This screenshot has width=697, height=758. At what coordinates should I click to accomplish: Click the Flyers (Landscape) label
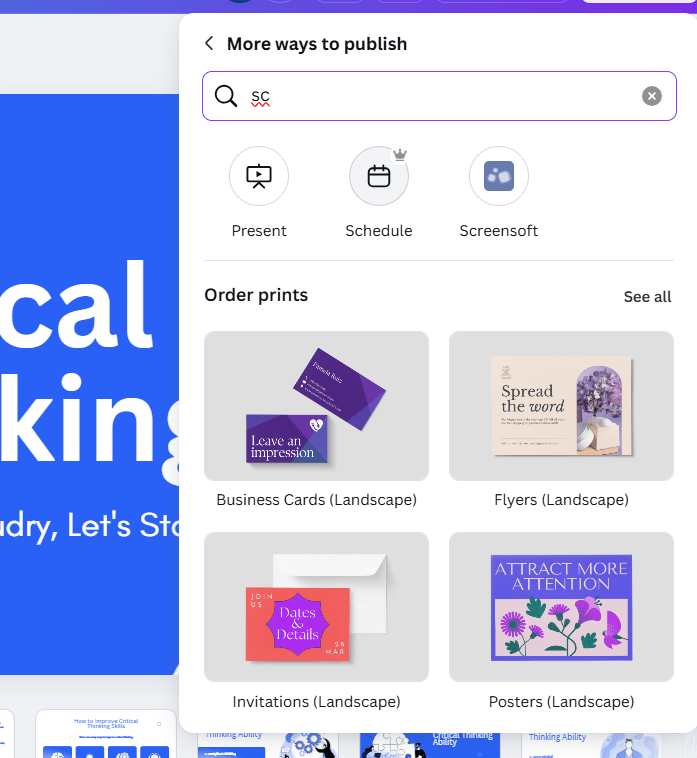click(561, 499)
